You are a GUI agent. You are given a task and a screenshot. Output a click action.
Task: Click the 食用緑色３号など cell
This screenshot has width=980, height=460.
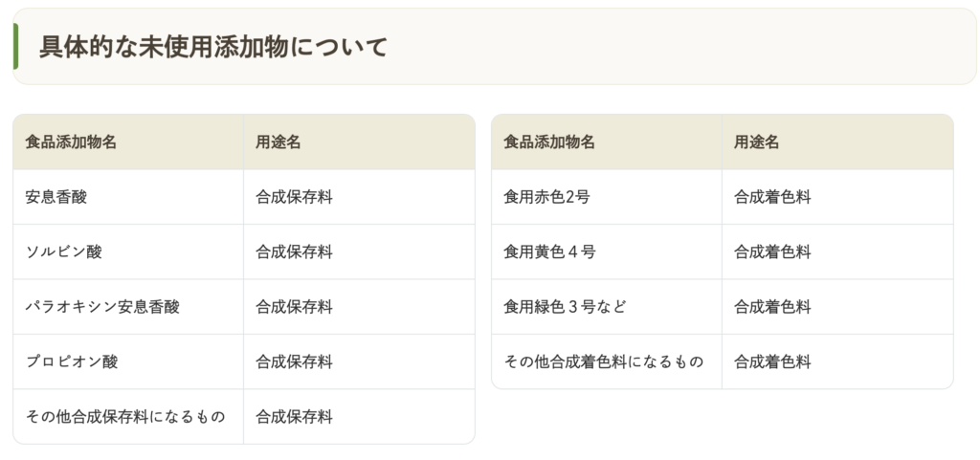click(565, 307)
